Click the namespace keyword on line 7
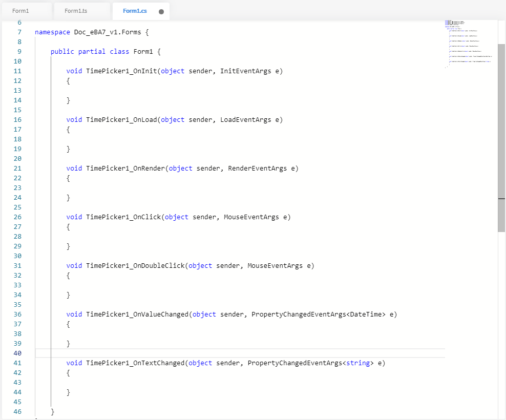Image resolution: width=506 pixels, height=420 pixels. tap(52, 32)
